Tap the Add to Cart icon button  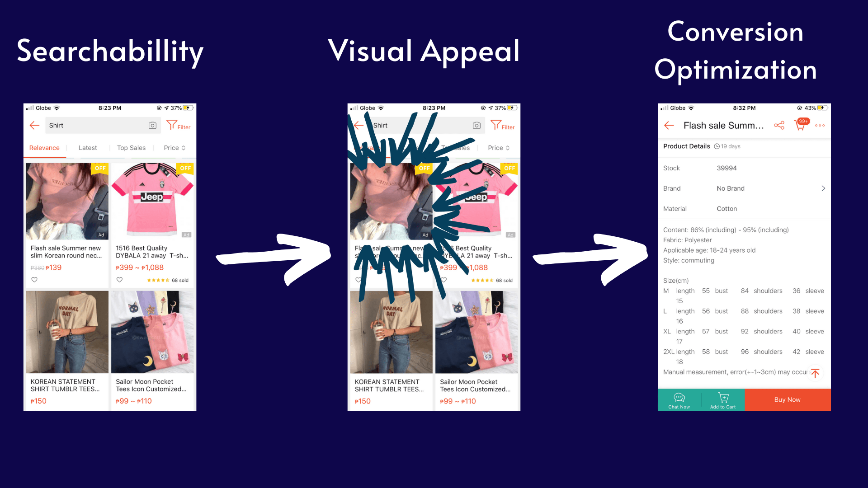point(722,399)
